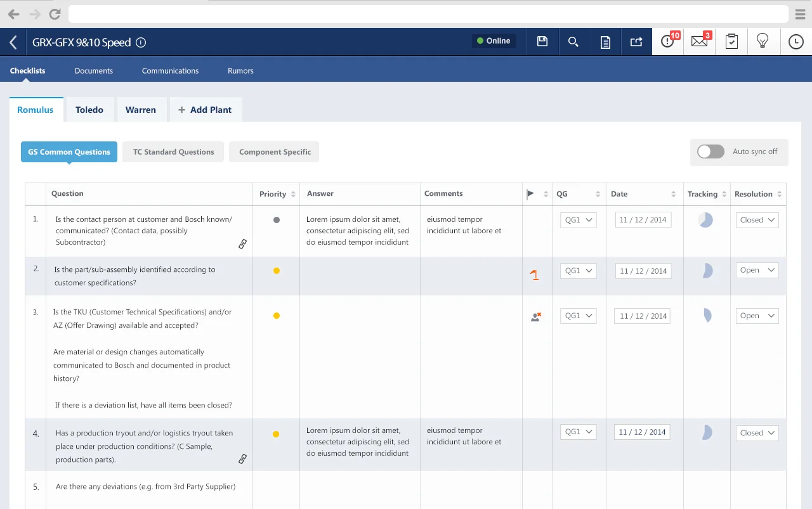Click tracking progress indicator in row 3

coord(707,315)
